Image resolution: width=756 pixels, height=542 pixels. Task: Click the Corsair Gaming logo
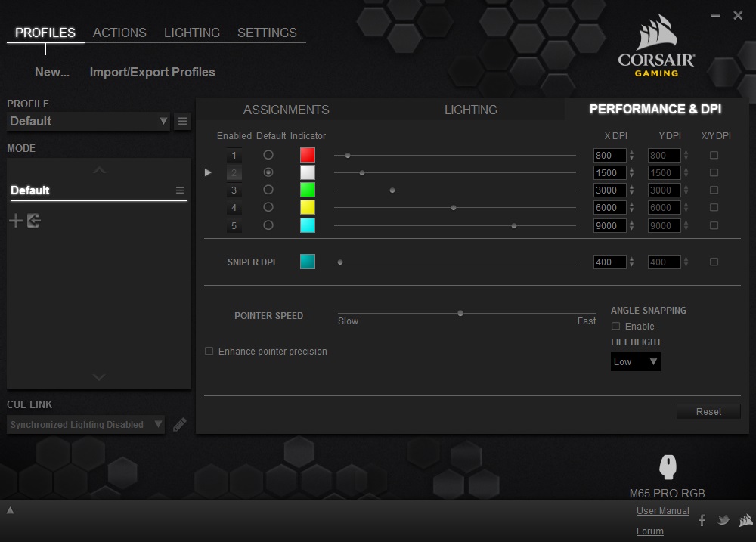[657, 46]
